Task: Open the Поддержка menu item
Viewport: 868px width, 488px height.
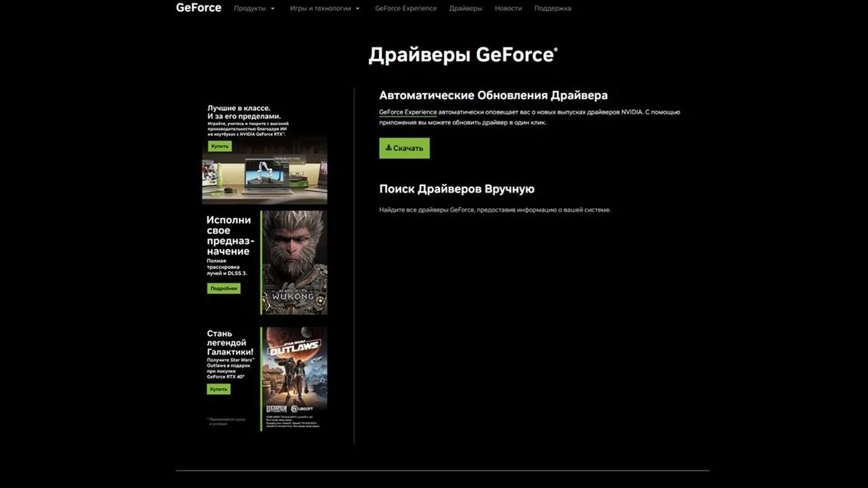Action: pos(553,8)
